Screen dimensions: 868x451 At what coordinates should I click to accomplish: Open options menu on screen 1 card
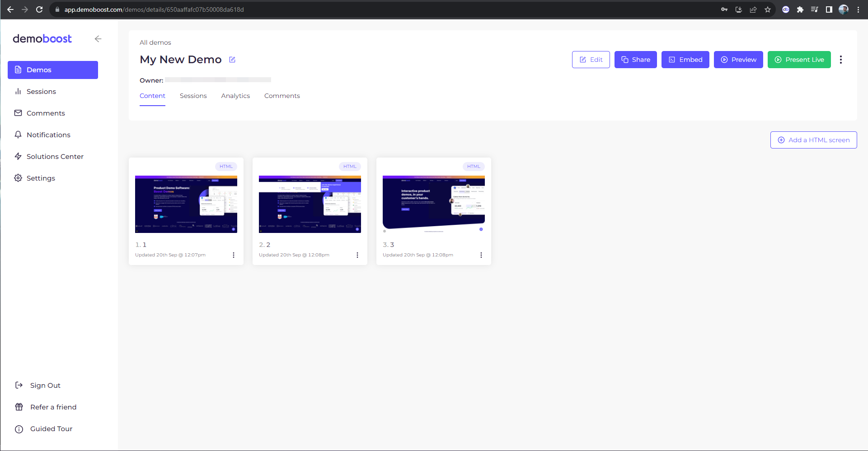(234, 255)
